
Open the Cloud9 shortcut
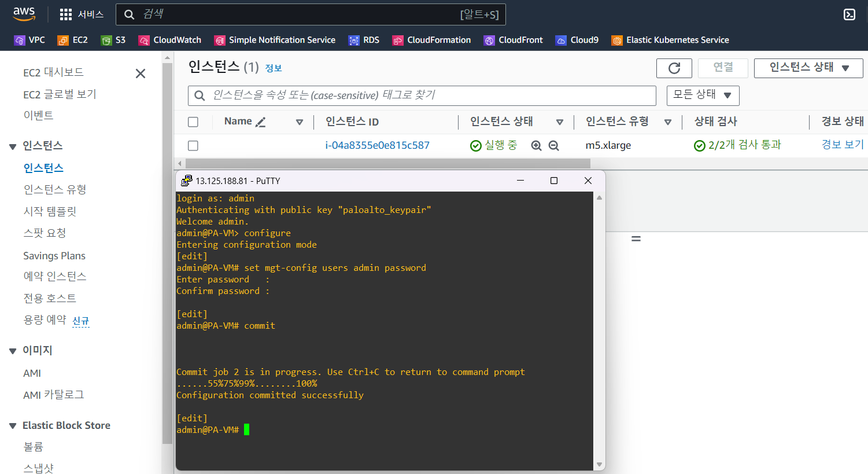tap(577, 40)
